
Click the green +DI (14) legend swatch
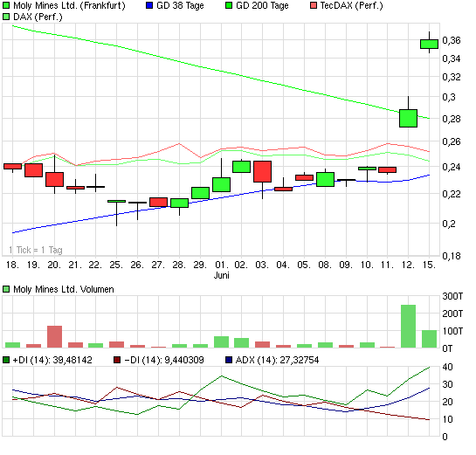6,360
